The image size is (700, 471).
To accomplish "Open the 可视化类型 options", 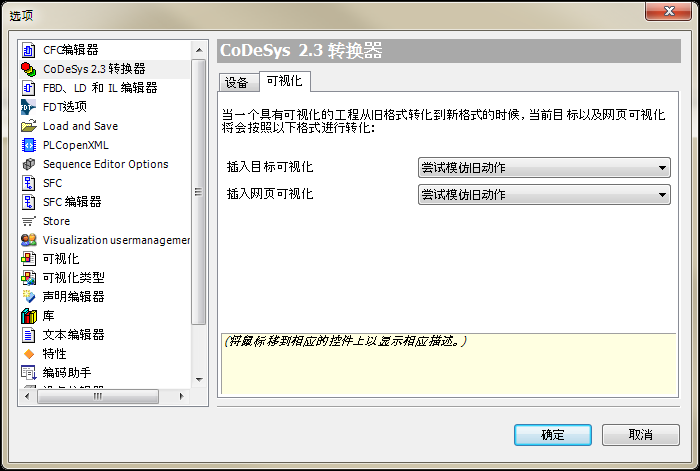I will [x=73, y=278].
